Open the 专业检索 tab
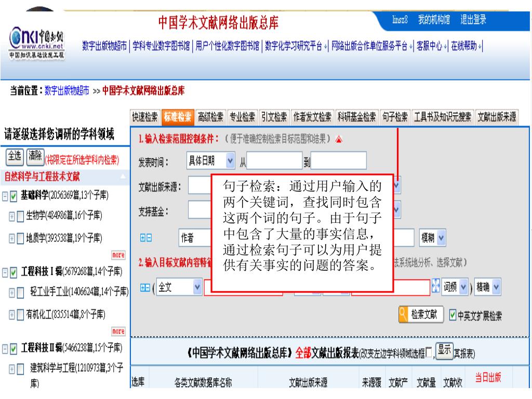The width and height of the screenshot is (532, 399). pyautogui.click(x=243, y=117)
